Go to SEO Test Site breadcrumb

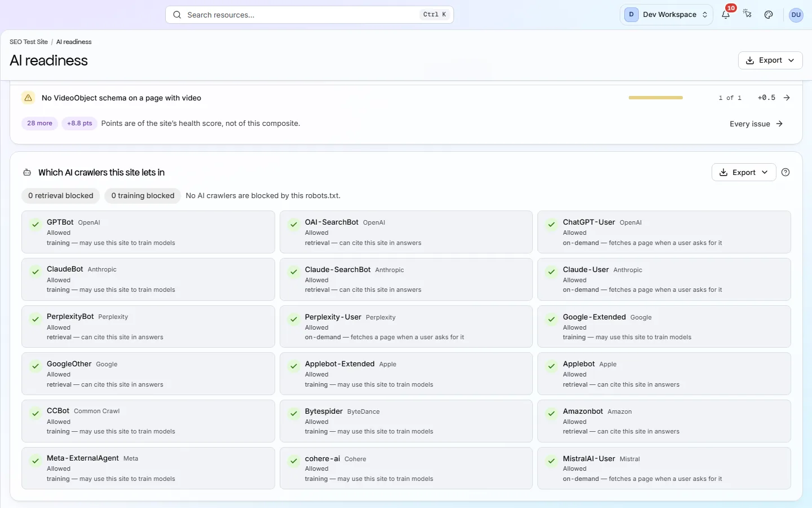tap(29, 42)
